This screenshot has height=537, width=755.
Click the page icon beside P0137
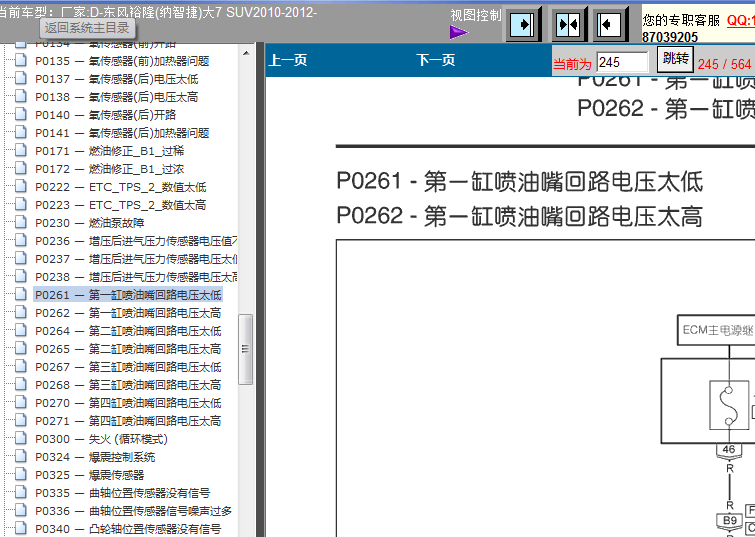[x=21, y=78]
